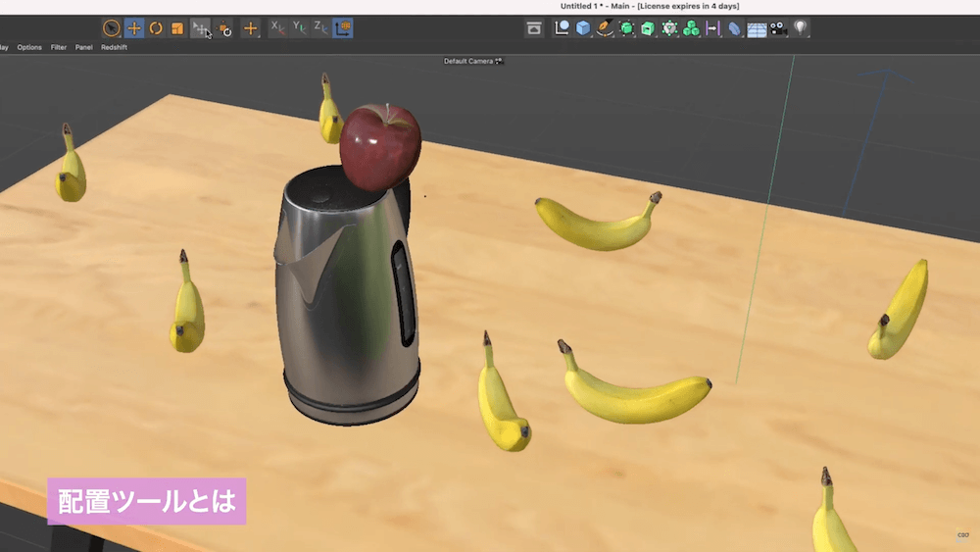Open the MoGraph Cloner icon
Image resolution: width=980 pixels, height=552 pixels.
tap(691, 28)
